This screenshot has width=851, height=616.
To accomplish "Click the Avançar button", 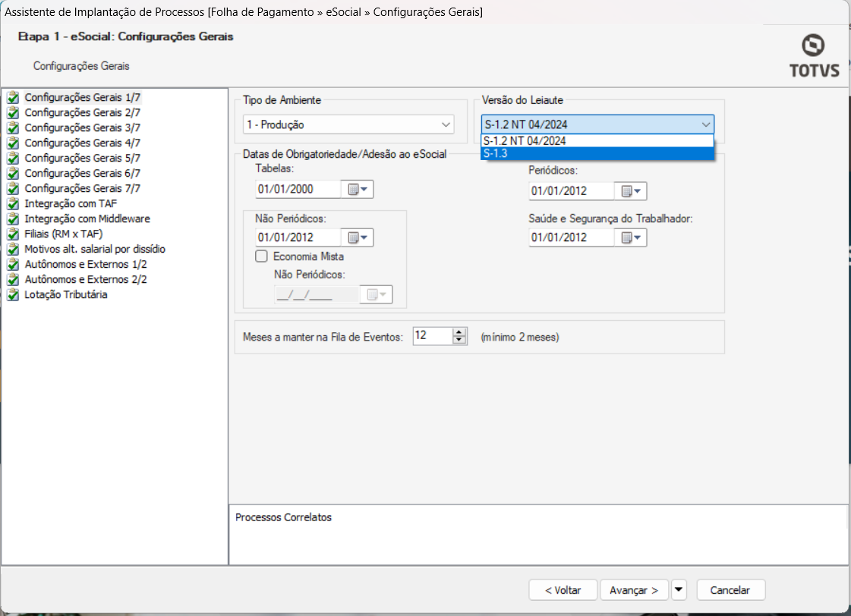I will [x=634, y=590].
